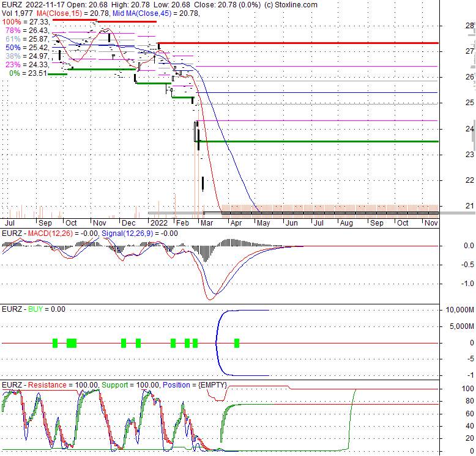476x456 pixels.
Task: Select the Jun month label on time axis
Action: [x=291, y=223]
